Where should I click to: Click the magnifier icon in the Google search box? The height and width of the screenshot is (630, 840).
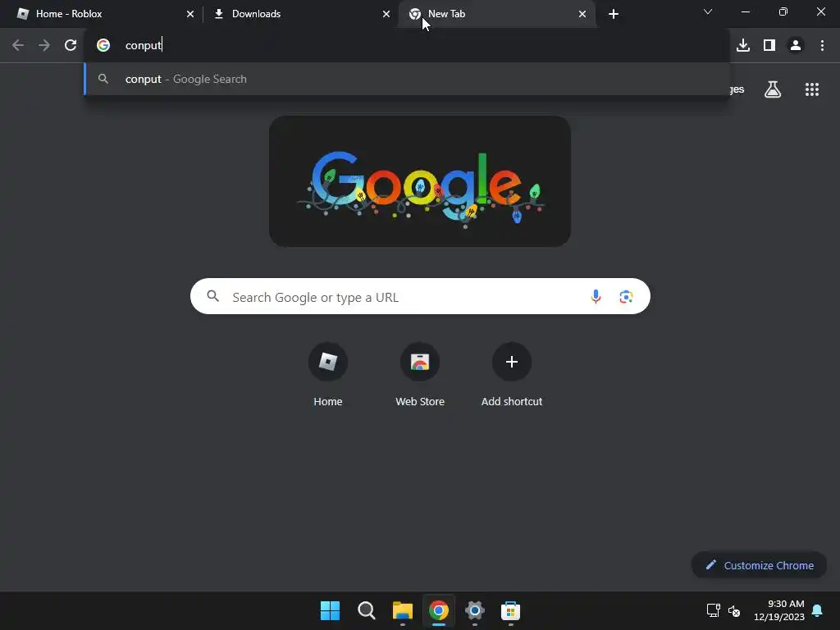[x=213, y=296]
